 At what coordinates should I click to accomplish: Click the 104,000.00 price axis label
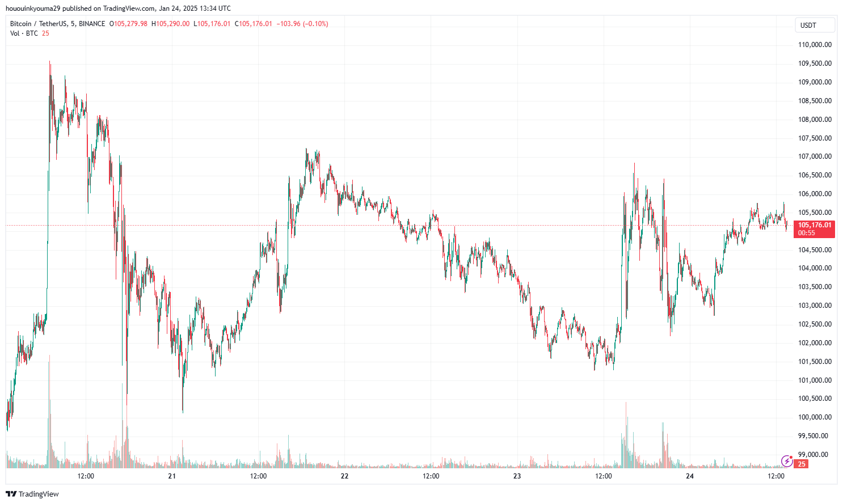[815, 268]
